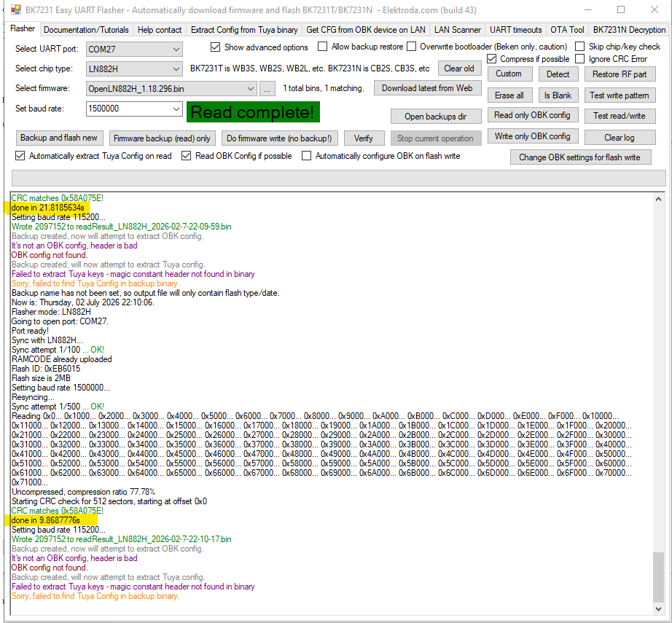Expand the chip type LN882H dropdown
672x623 pixels.
(176, 69)
